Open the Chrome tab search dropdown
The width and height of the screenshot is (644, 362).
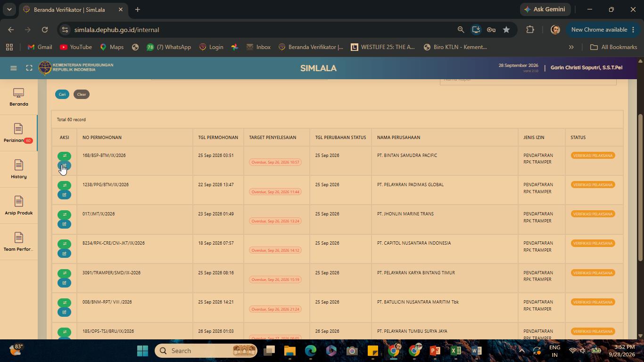[x=9, y=9]
